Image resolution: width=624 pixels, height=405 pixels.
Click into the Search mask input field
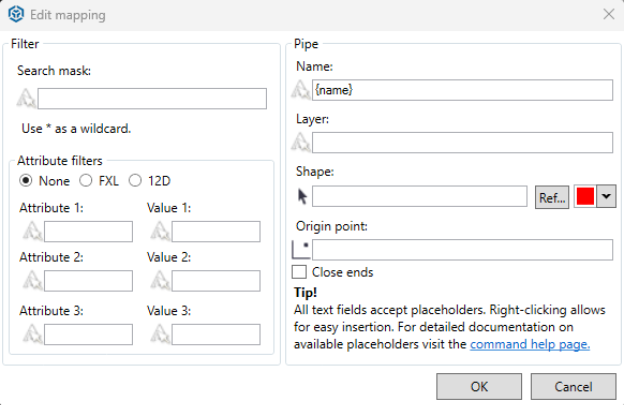pos(152,98)
